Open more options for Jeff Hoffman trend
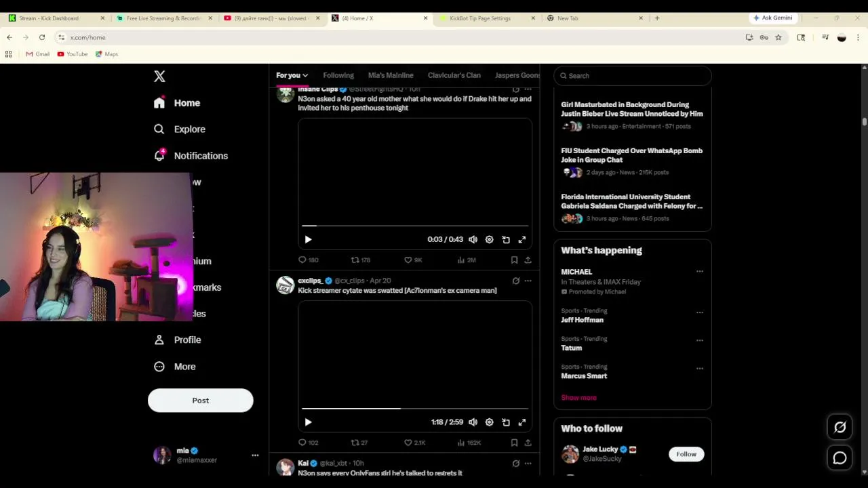 699,312
